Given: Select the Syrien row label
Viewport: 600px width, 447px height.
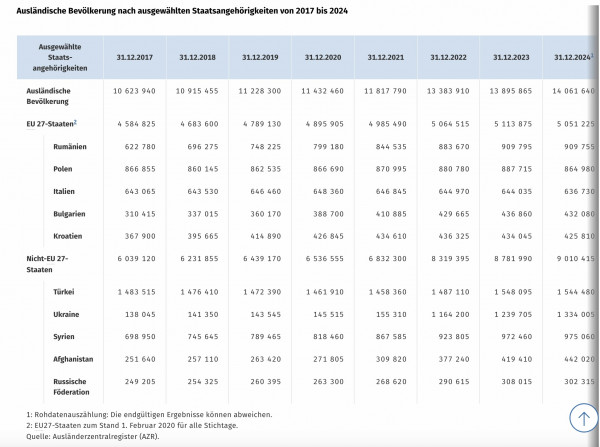Looking at the screenshot, I should 64,337.
